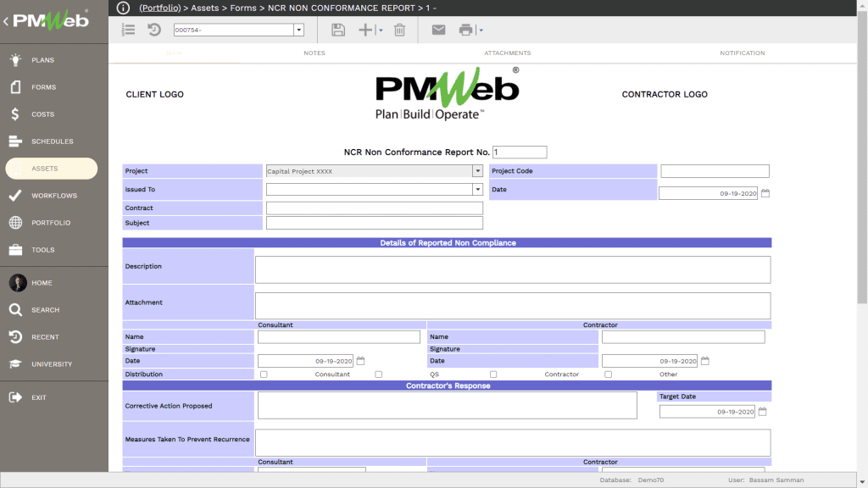Select Workflows label in sidebar
The width and height of the screenshot is (868, 488).
coord(54,196)
